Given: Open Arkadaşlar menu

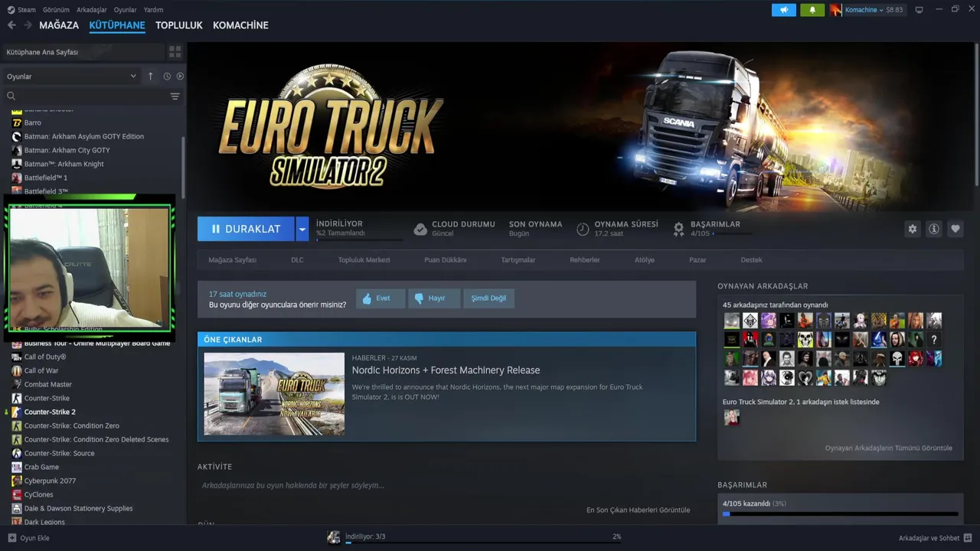Looking at the screenshot, I should click(92, 10).
